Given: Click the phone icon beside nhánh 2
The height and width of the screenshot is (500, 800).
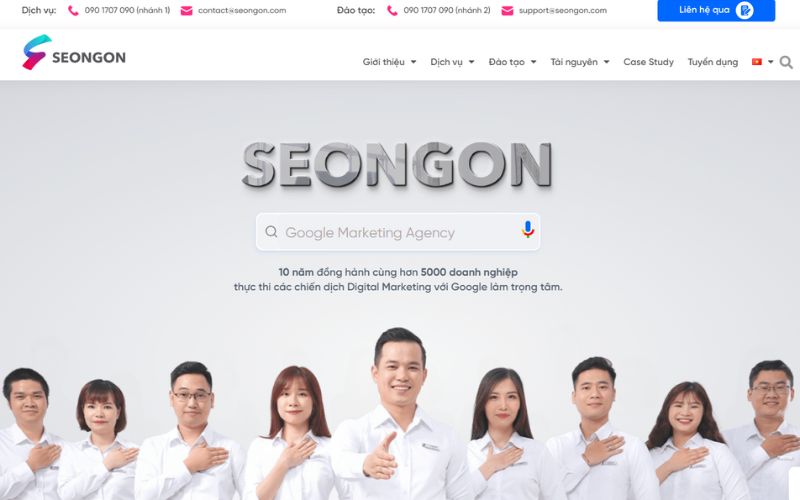Looking at the screenshot, I should [392, 11].
